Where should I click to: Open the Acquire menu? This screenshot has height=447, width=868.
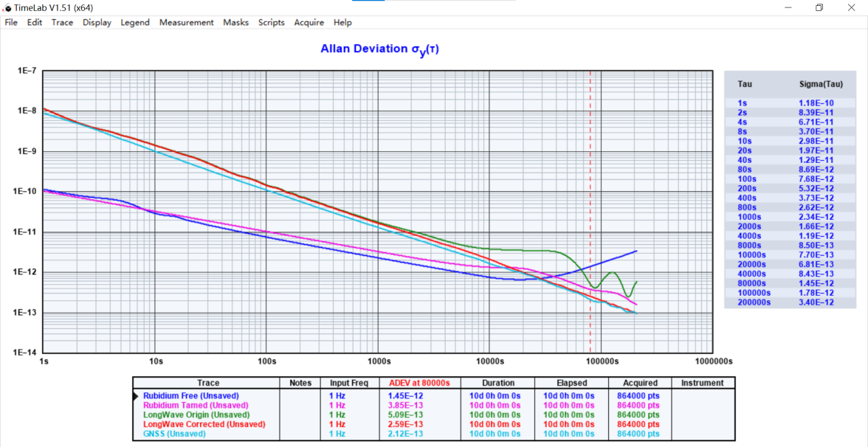pos(309,23)
